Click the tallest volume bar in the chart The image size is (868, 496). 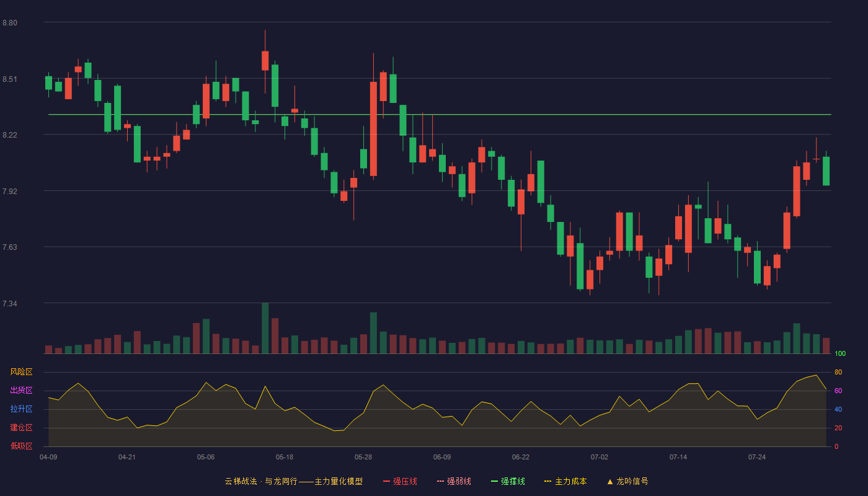[265, 328]
